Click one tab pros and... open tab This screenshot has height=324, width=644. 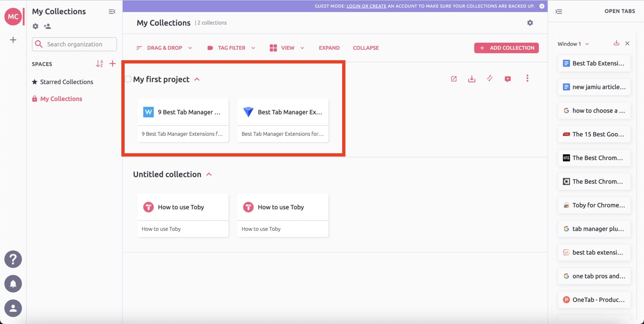coord(594,276)
